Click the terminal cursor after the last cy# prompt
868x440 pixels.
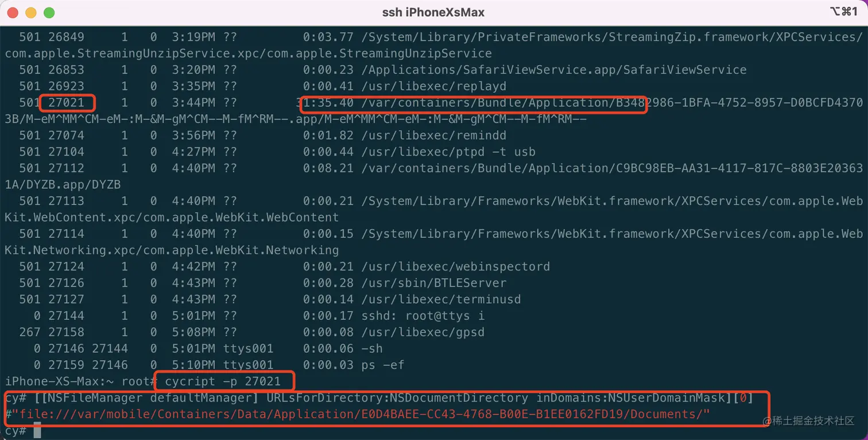pos(37,431)
